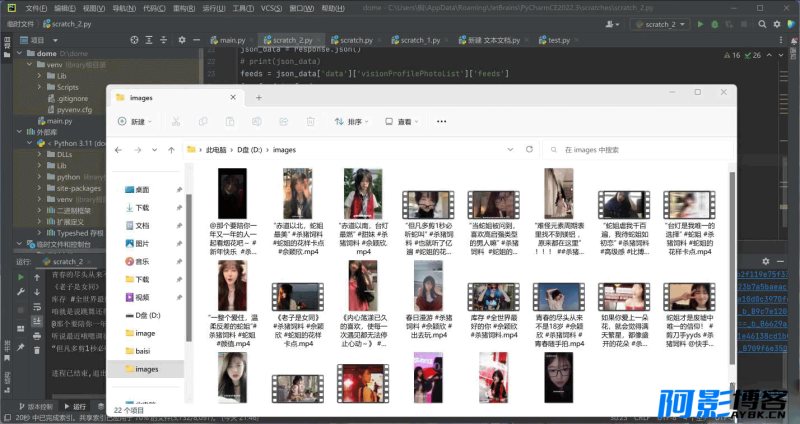Collapse the dome project tree node
This screenshot has width=800, height=424.
(19, 53)
